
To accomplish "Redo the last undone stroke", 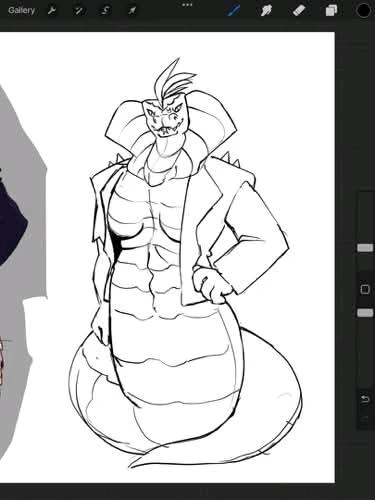I will pyautogui.click(x=365, y=419).
